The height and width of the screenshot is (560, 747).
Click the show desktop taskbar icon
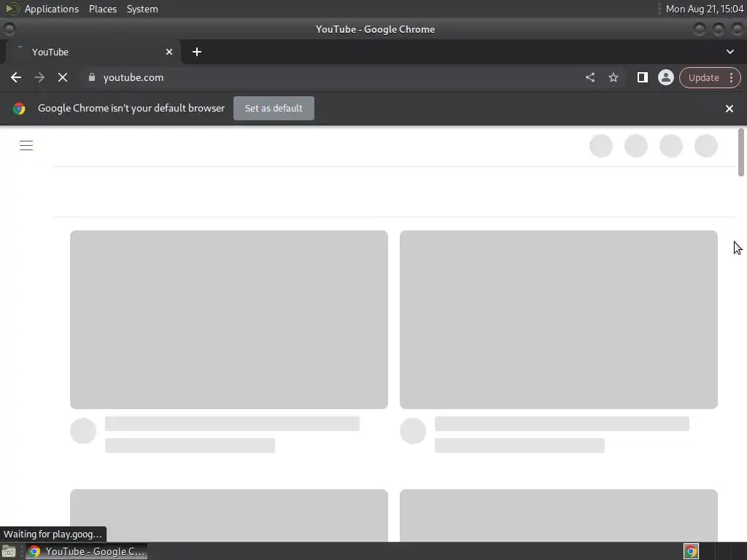point(9,551)
